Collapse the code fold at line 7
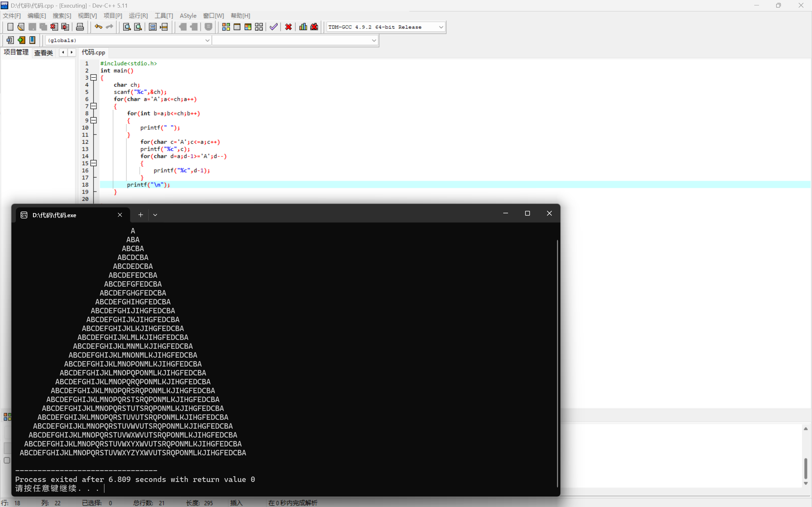This screenshot has width=812, height=507. pos(94,106)
